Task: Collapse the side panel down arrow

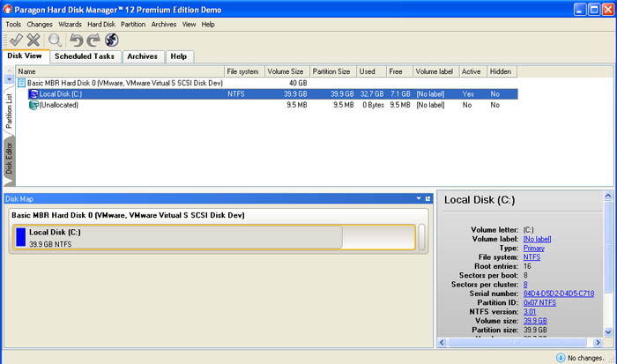Action: 9,79
